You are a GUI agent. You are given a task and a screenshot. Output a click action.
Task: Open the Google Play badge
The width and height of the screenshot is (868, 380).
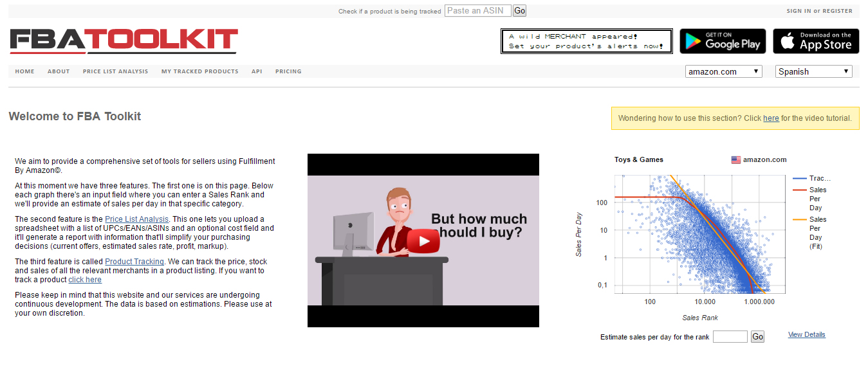723,41
